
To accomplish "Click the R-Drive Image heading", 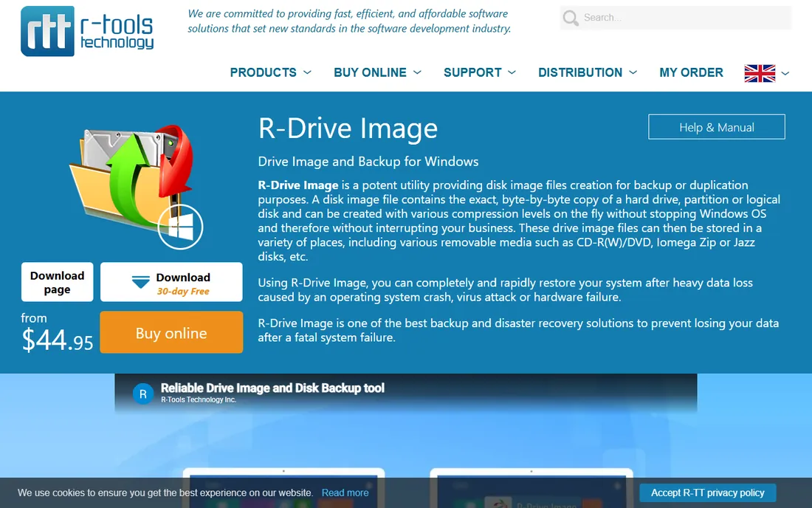I will [x=348, y=128].
